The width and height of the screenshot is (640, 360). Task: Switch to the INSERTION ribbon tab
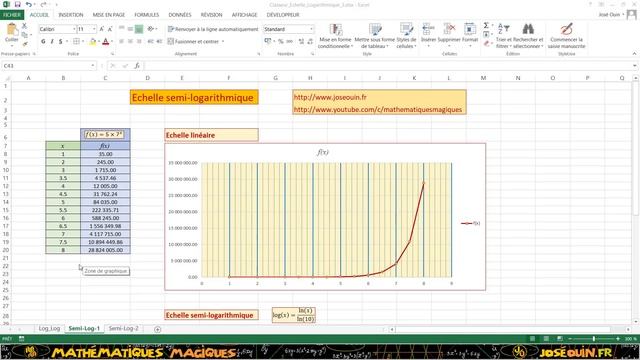pos(71,15)
